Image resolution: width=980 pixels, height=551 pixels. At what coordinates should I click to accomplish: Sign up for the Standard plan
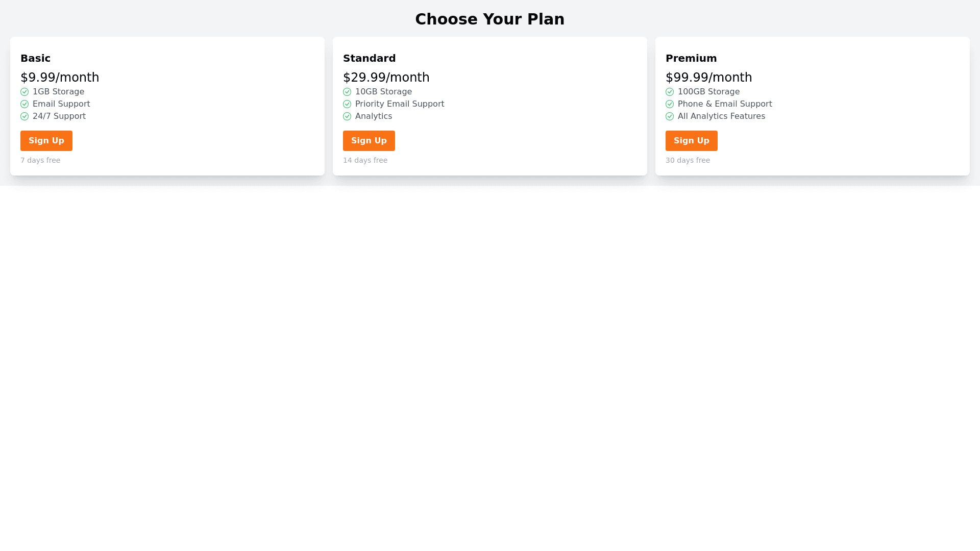pos(369,141)
